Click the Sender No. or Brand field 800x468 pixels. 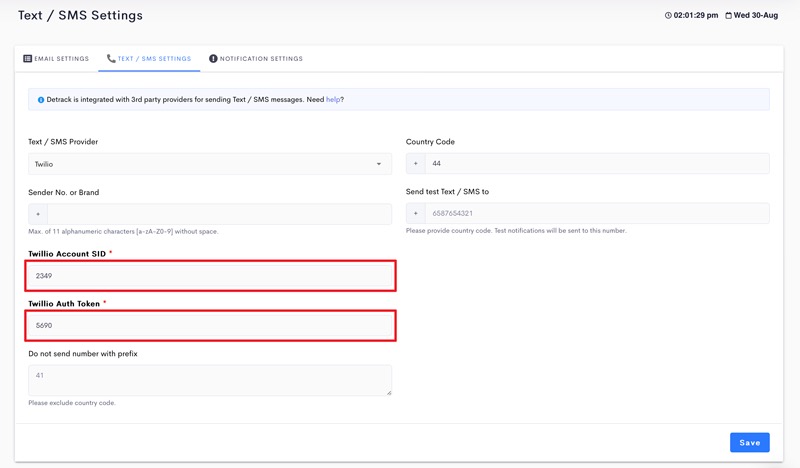219,214
